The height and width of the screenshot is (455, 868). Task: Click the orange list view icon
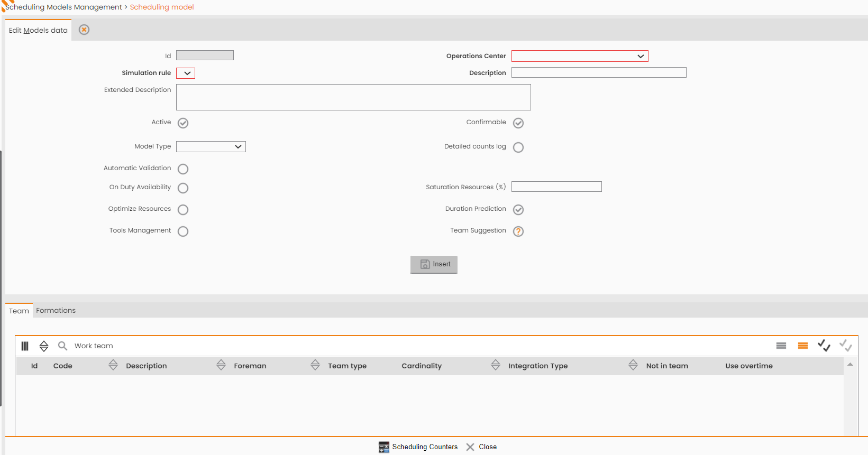click(x=803, y=346)
